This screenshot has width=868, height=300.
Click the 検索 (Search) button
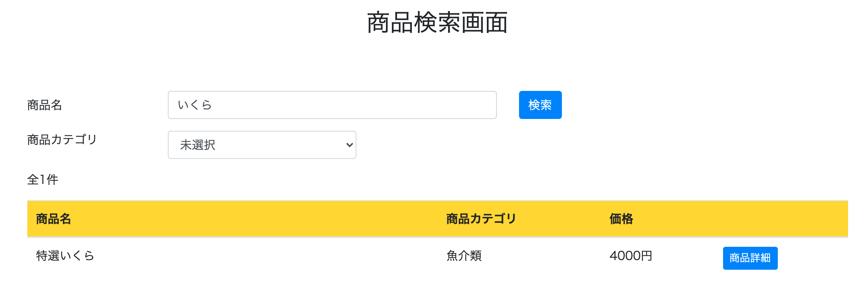click(x=540, y=105)
